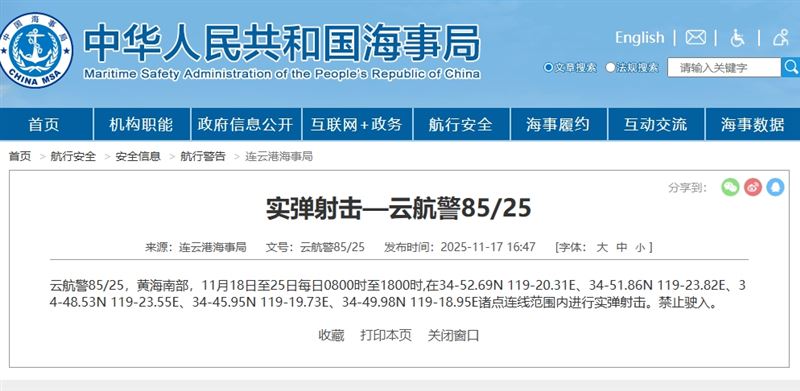Click the 文号：云航警85/25 text

pyautogui.click(x=315, y=248)
